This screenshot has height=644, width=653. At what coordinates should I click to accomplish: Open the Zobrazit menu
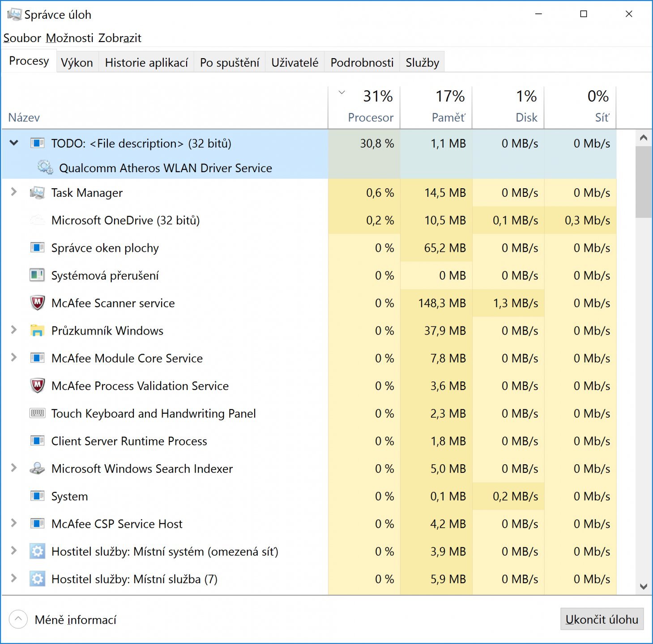[x=119, y=38]
